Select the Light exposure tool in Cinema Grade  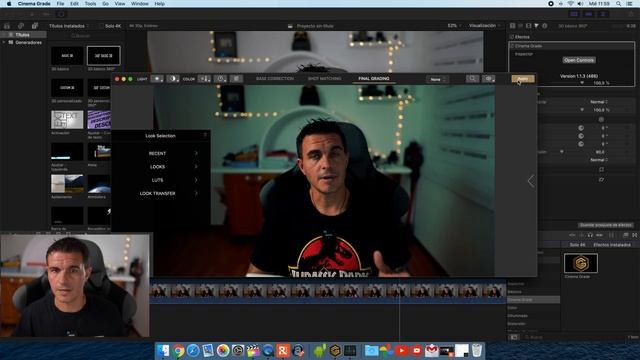tap(157, 78)
